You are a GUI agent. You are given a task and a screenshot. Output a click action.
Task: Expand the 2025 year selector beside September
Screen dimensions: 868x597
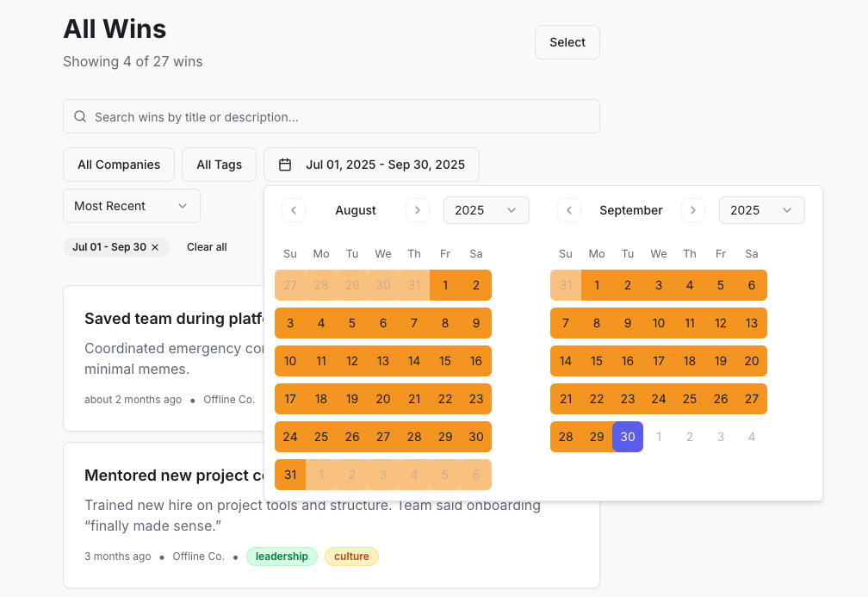click(x=761, y=209)
